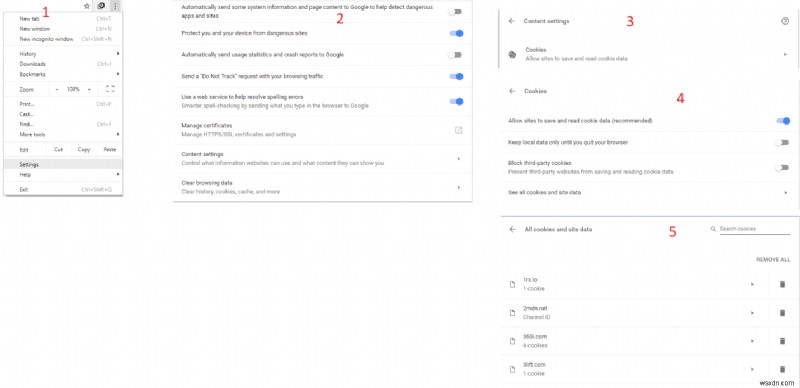Expand 2mdn.net details arrow

point(752,313)
